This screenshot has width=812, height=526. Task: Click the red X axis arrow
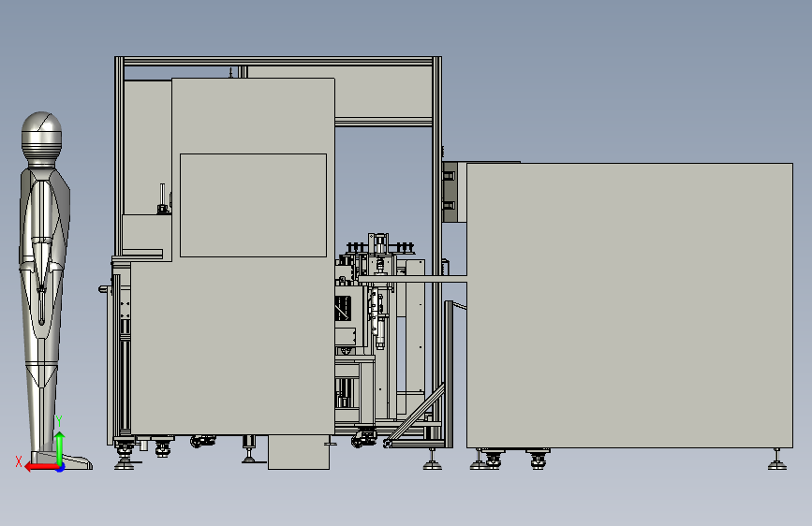tap(41, 467)
